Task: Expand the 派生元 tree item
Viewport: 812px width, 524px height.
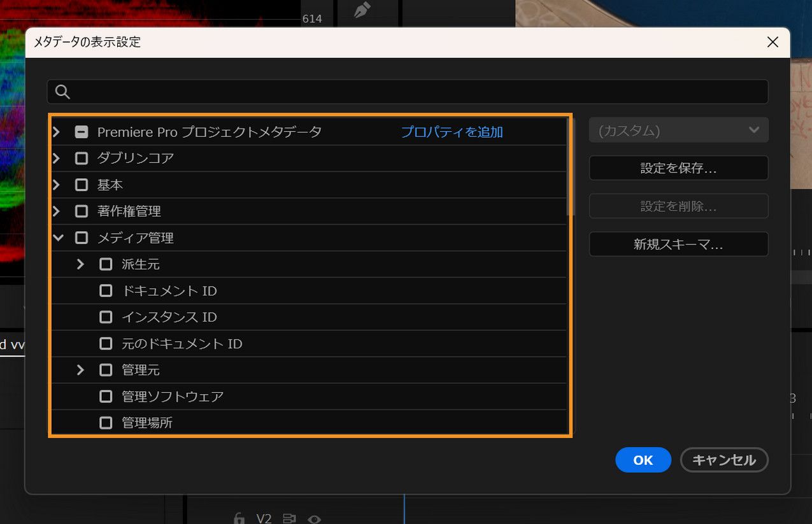Action: pyautogui.click(x=82, y=264)
